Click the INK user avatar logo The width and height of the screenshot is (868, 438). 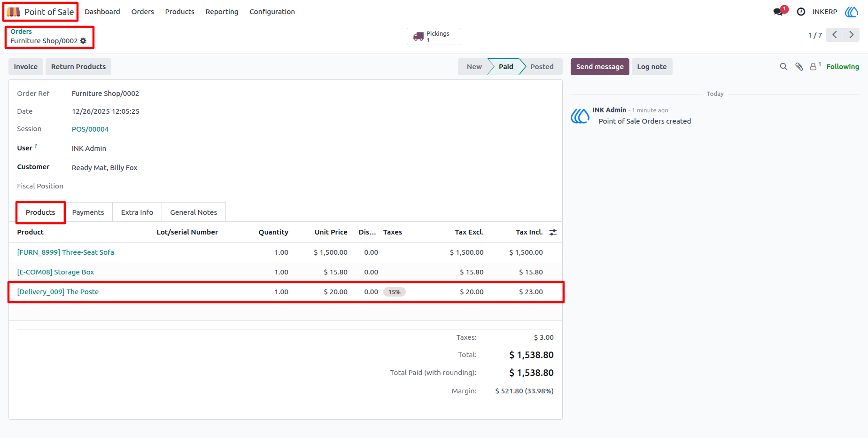point(852,12)
